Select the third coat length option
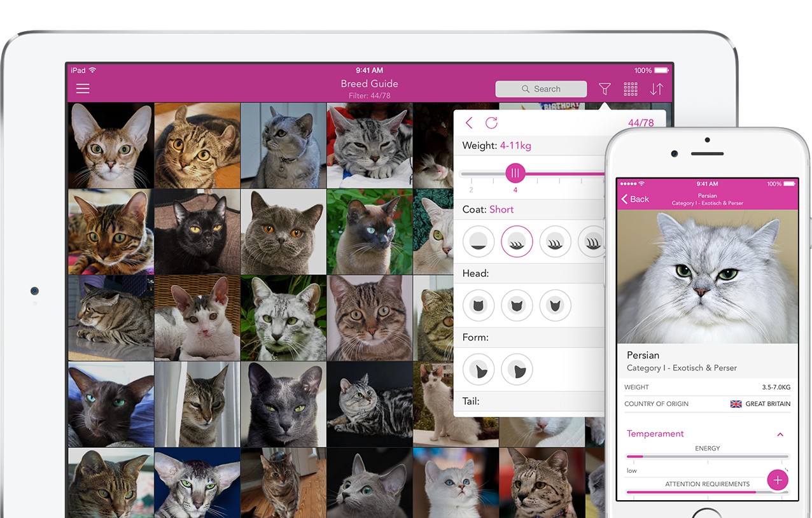This screenshot has height=518, width=812. 555,242
